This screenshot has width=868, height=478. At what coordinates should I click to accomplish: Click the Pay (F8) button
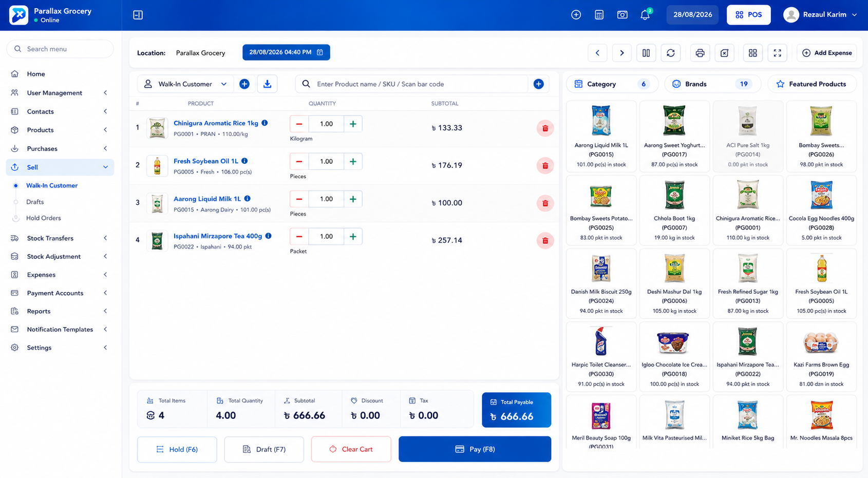475,449
